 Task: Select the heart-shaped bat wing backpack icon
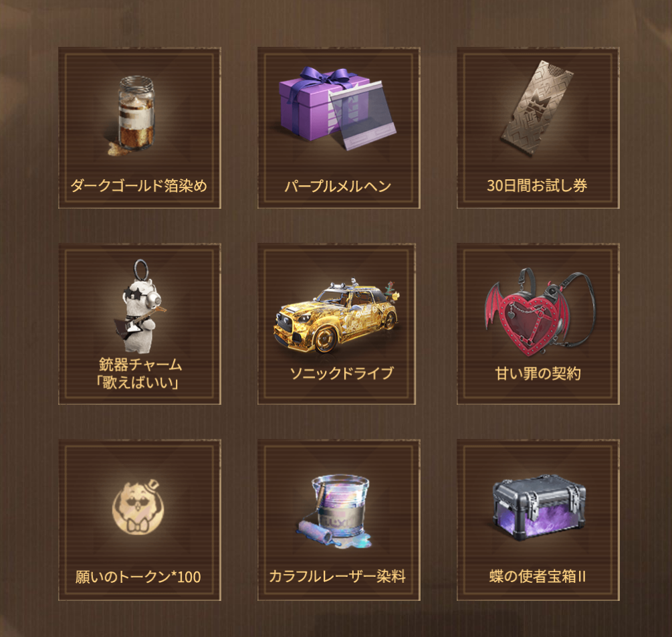coord(540,312)
